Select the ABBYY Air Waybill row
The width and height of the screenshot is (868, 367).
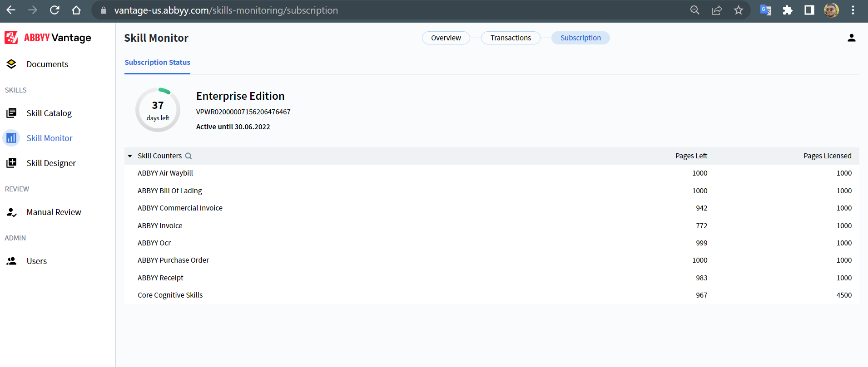click(x=492, y=173)
